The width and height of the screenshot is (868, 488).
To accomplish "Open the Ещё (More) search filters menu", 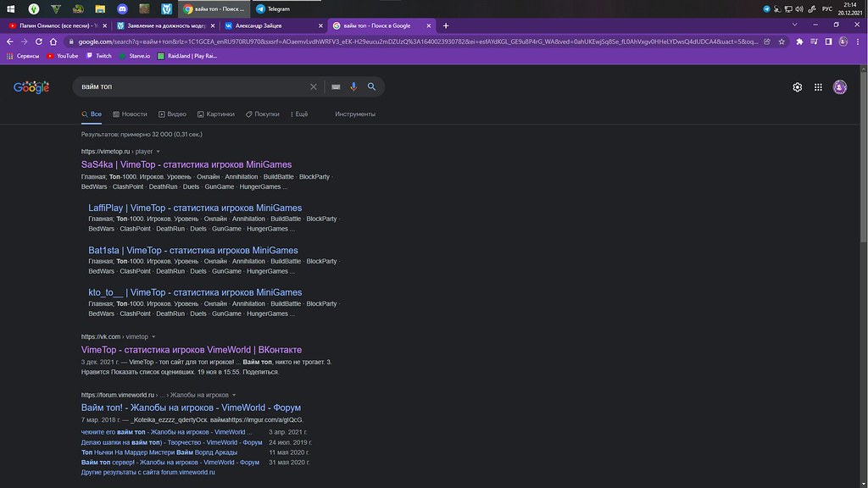I will coord(298,114).
